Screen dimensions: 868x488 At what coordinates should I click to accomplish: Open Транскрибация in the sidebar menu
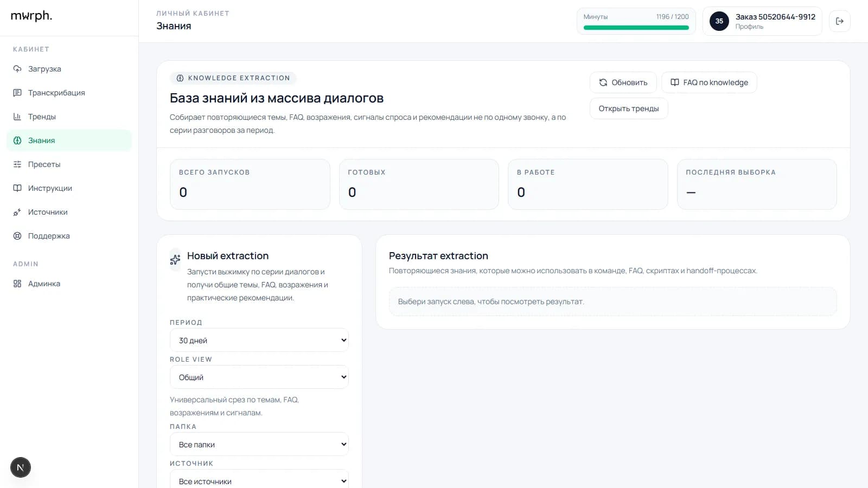tap(56, 93)
